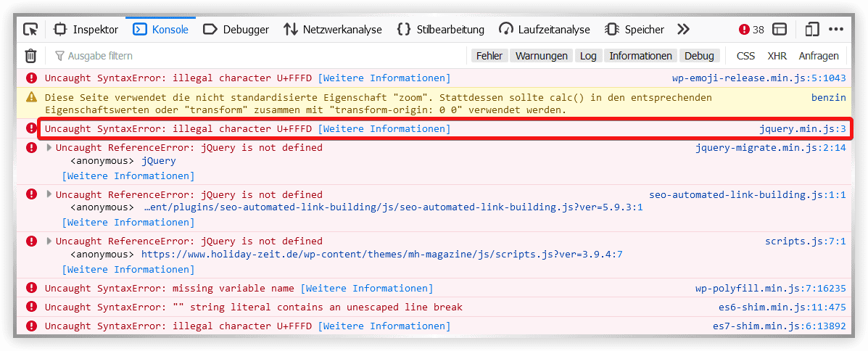Click the Laufzeitanalyse performance icon
The height and width of the screenshot is (351, 868).
pos(506,30)
